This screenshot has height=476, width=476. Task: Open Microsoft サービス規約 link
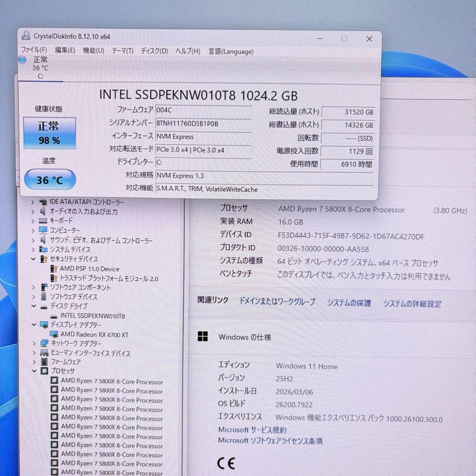(252, 430)
